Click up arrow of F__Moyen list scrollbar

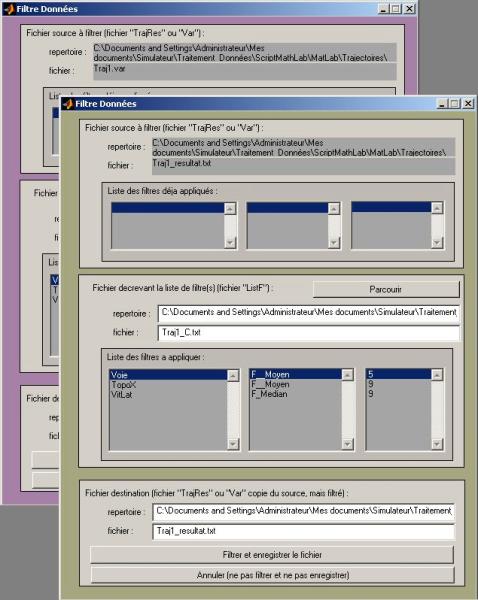click(347, 375)
